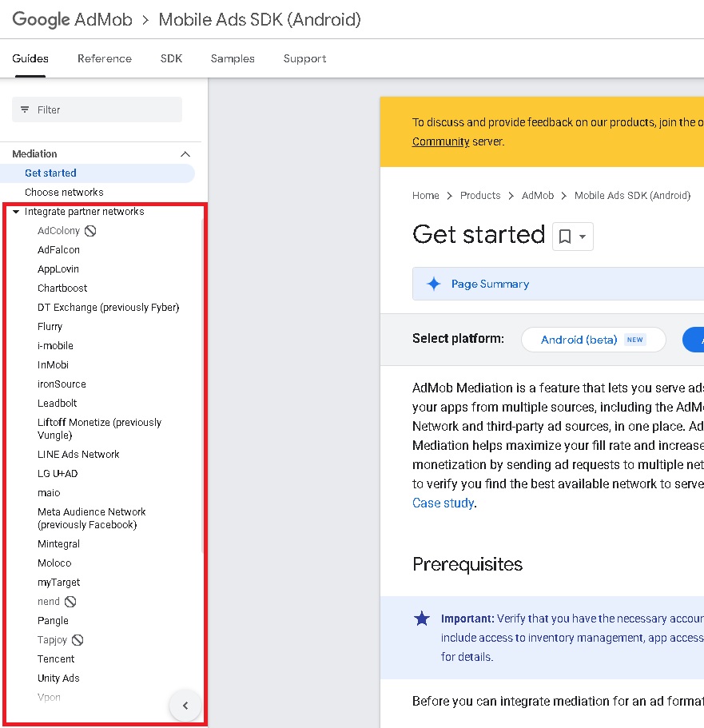Viewport: 704px width, 728px height.
Task: Click the sparkle icon in Page Summary
Action: 433,284
